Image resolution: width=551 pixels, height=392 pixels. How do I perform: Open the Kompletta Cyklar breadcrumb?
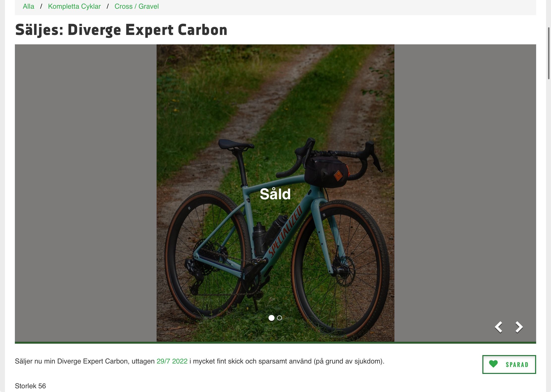[74, 6]
